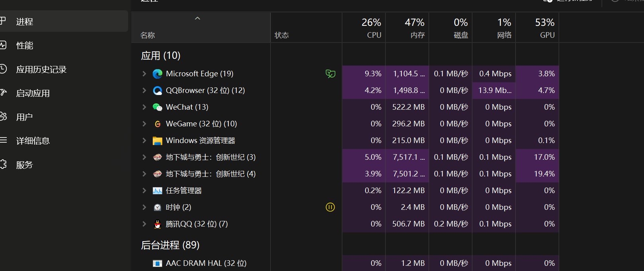The image size is (644, 271).
Task: Click the green efficiency mode leaf icon
Action: 330,74
